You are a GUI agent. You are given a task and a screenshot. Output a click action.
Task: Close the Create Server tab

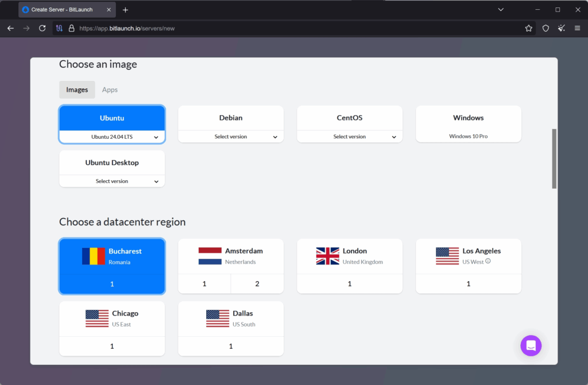[x=109, y=10]
